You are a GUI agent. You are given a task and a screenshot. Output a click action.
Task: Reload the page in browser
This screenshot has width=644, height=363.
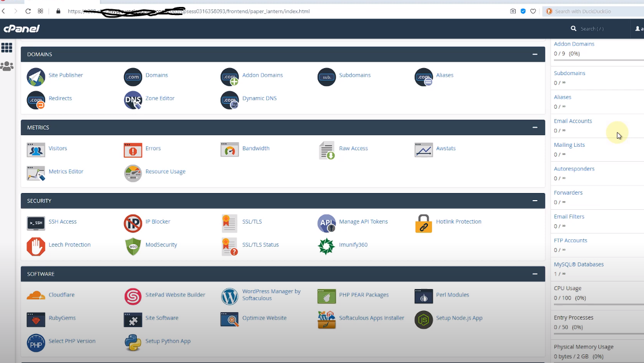pos(28,11)
